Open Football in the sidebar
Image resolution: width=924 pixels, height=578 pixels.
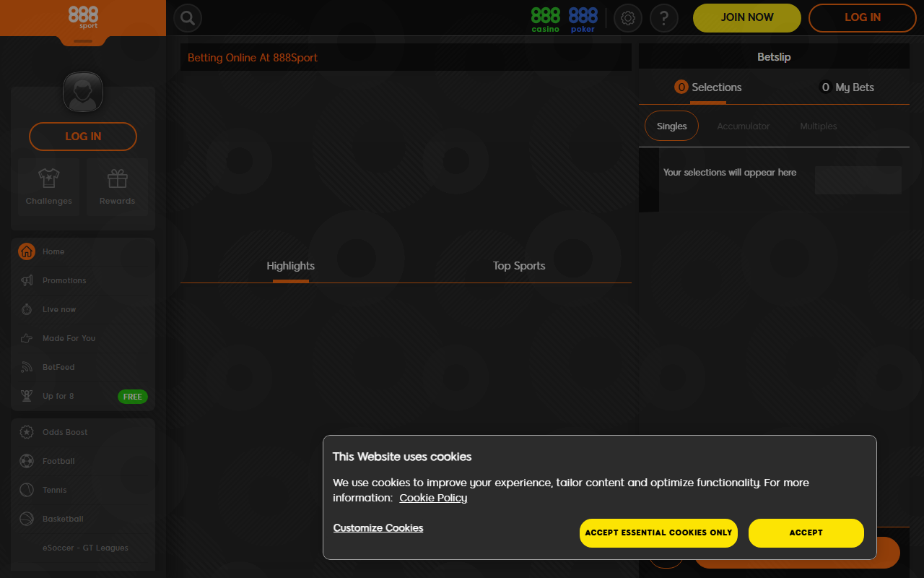pyautogui.click(x=83, y=461)
